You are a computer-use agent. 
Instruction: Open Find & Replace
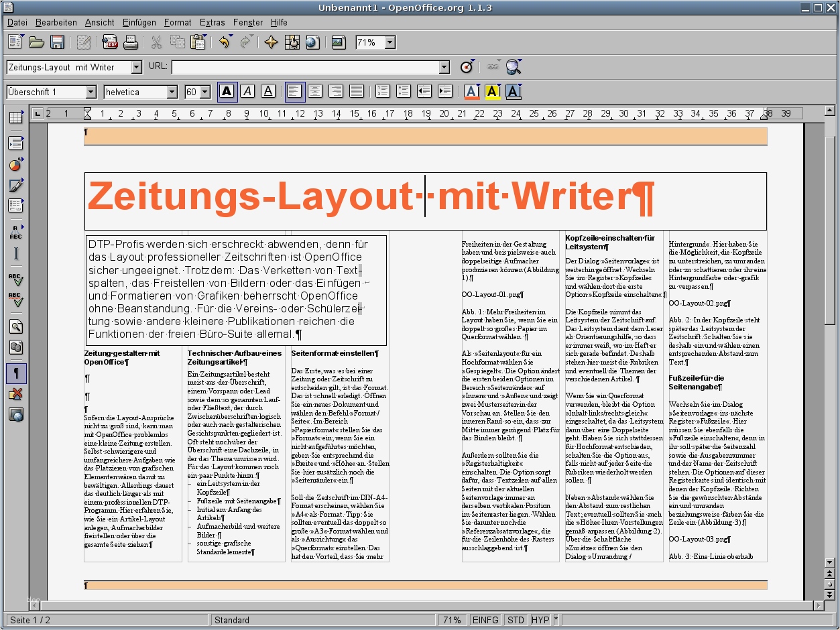tap(17, 326)
